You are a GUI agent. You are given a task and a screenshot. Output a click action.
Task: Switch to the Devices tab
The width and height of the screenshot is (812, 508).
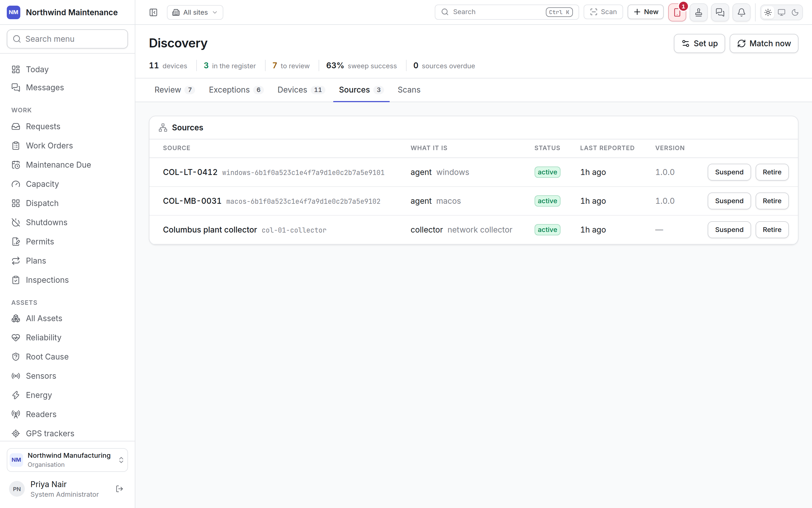(x=301, y=90)
